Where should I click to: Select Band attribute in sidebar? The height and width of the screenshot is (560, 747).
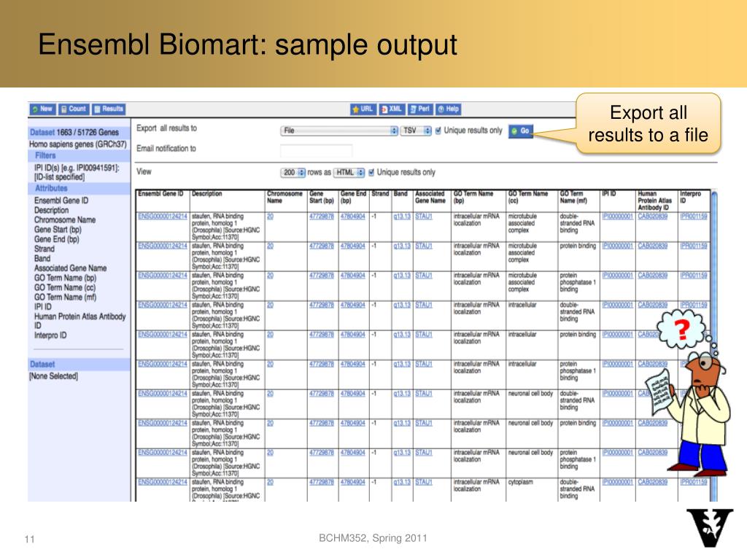[x=42, y=258]
